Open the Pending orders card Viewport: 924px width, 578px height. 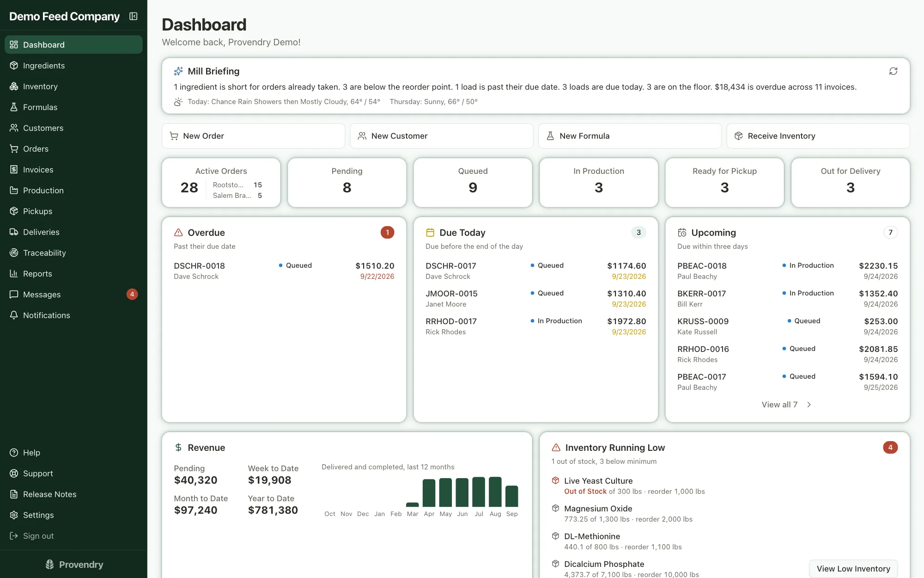347,183
